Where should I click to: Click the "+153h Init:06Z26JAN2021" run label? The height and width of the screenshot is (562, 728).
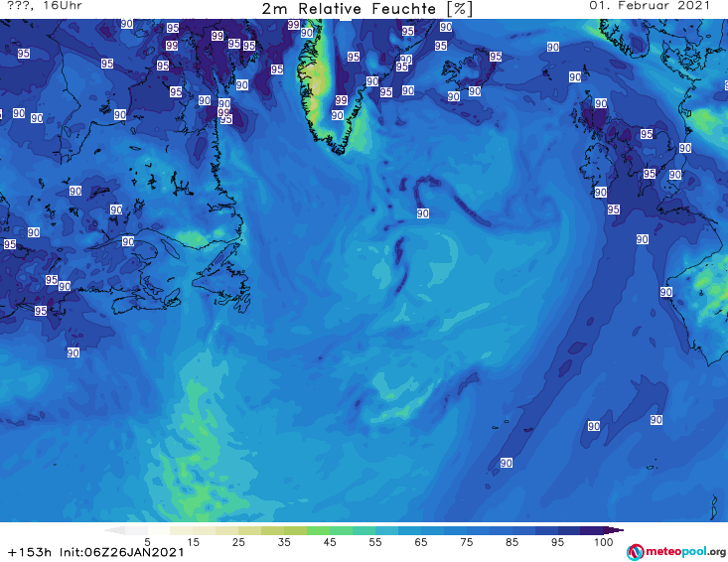[x=95, y=552]
